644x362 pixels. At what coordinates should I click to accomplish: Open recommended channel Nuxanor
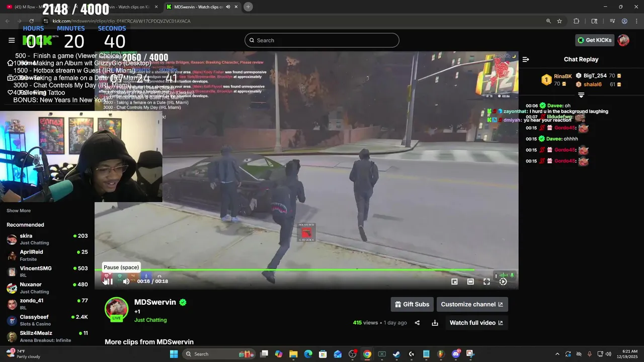47,288
